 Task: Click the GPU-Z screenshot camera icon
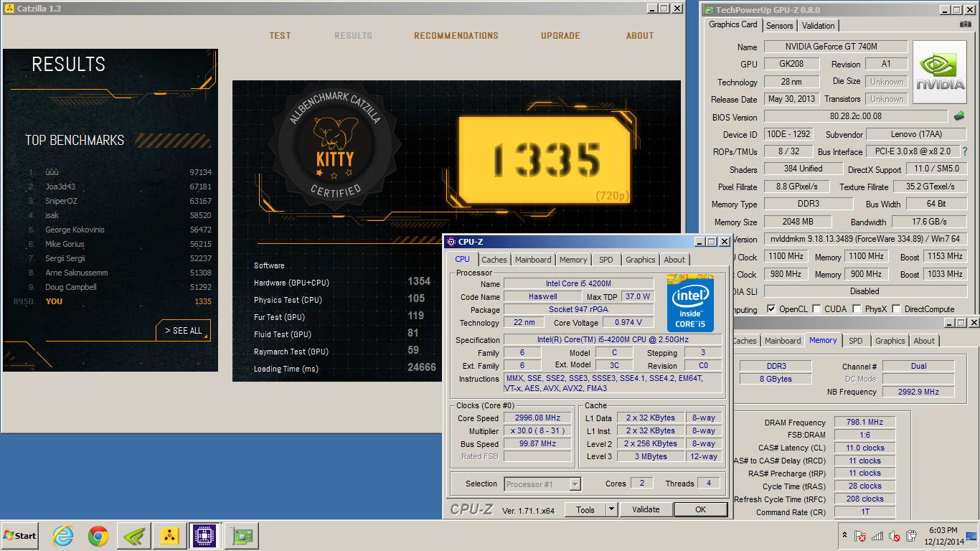966,24
